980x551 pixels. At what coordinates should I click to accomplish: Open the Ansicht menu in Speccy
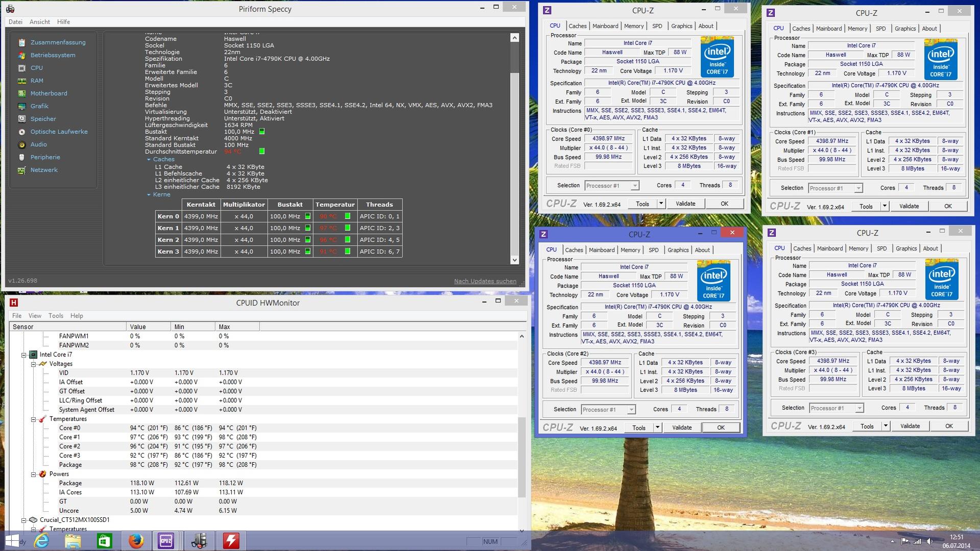[x=40, y=22]
